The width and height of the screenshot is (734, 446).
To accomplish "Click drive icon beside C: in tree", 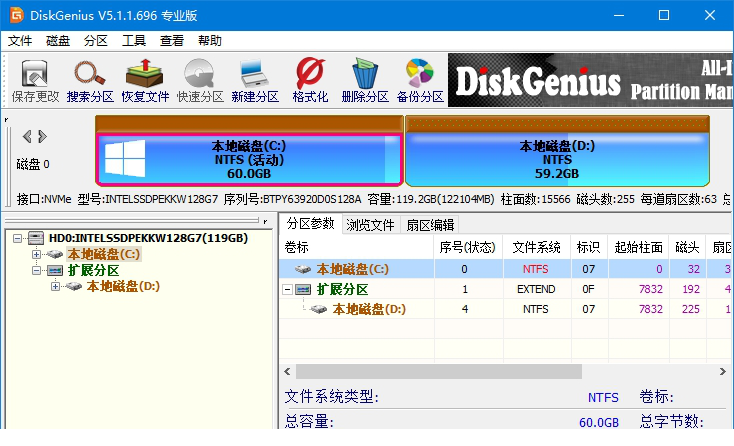I will pos(55,254).
